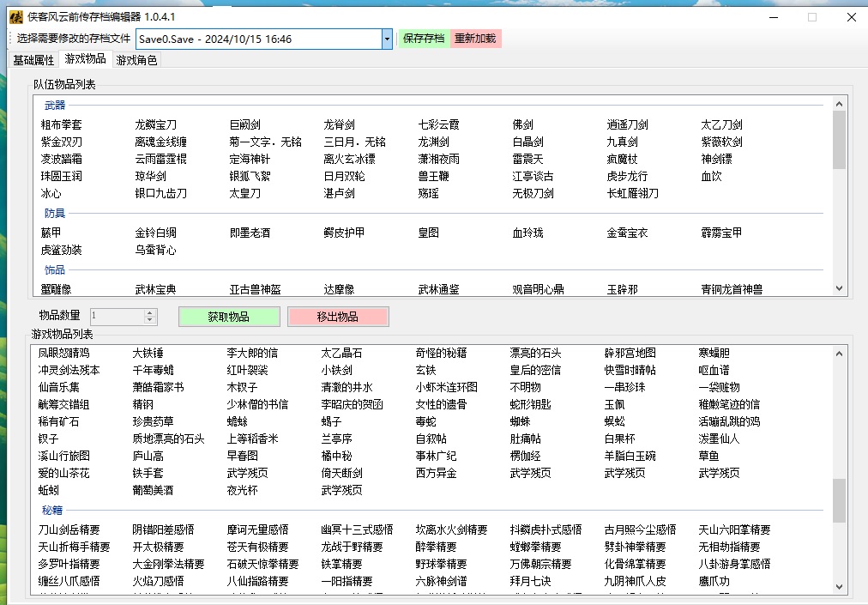
Task: Select armor 金铃白绸
Action: click(156, 233)
